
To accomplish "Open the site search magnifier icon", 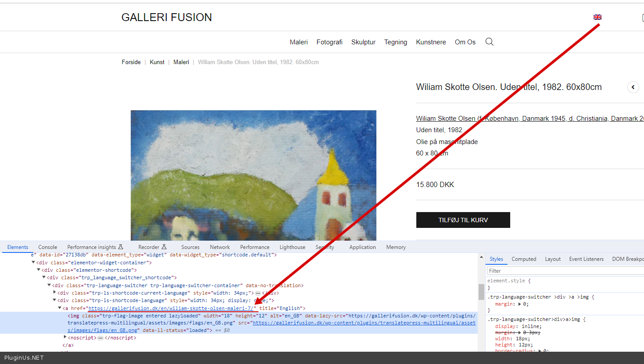I will coord(489,42).
